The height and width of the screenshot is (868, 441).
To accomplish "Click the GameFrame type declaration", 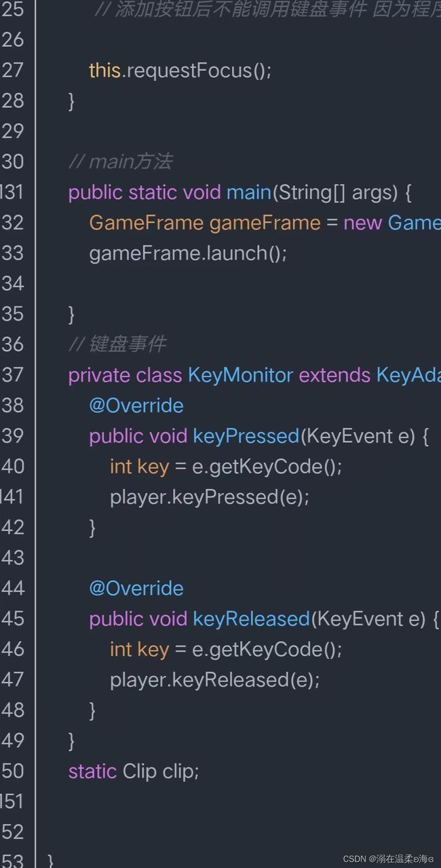I will click(147, 223).
